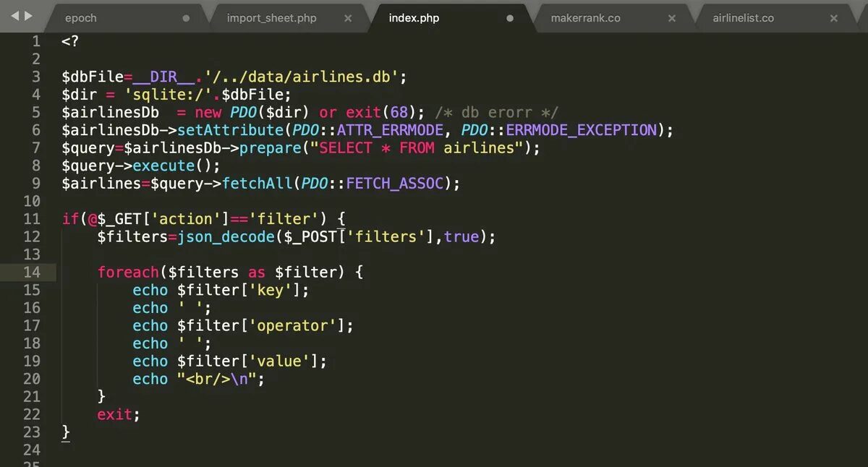Click the 'filter' string on line 11
Viewport: 868px width, 467px height.
tap(284, 218)
